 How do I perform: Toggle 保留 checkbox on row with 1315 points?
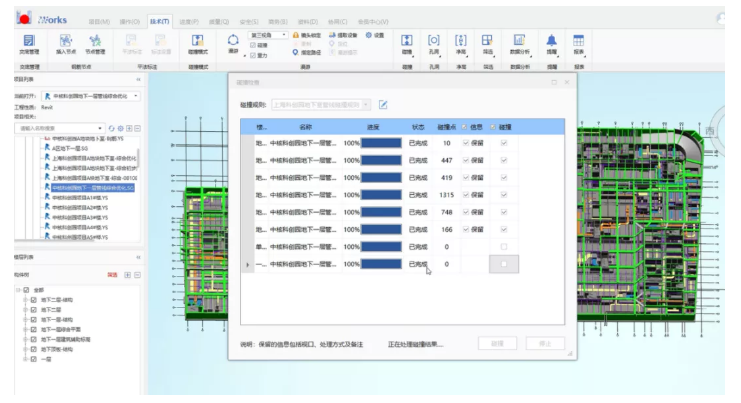pyautogui.click(x=466, y=195)
